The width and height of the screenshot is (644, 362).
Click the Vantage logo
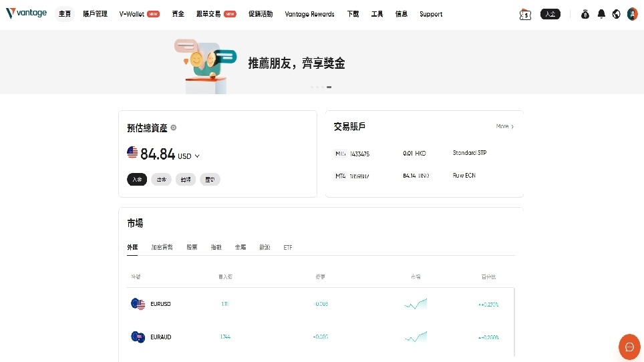[26, 13]
